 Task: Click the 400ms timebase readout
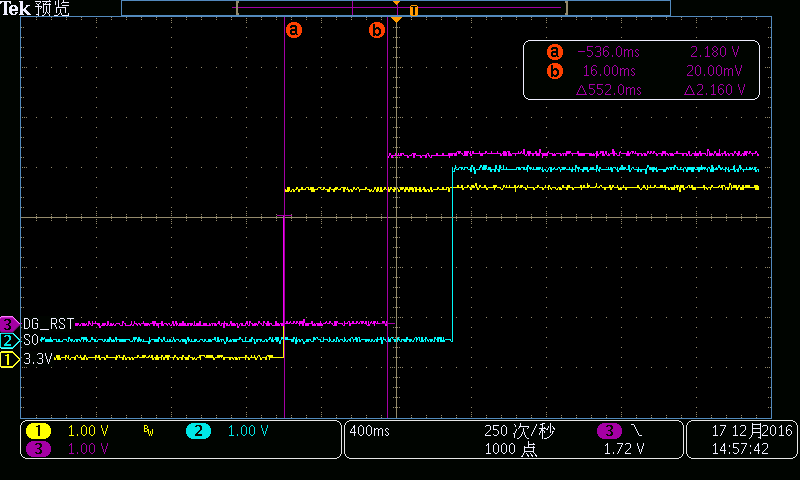(x=369, y=431)
